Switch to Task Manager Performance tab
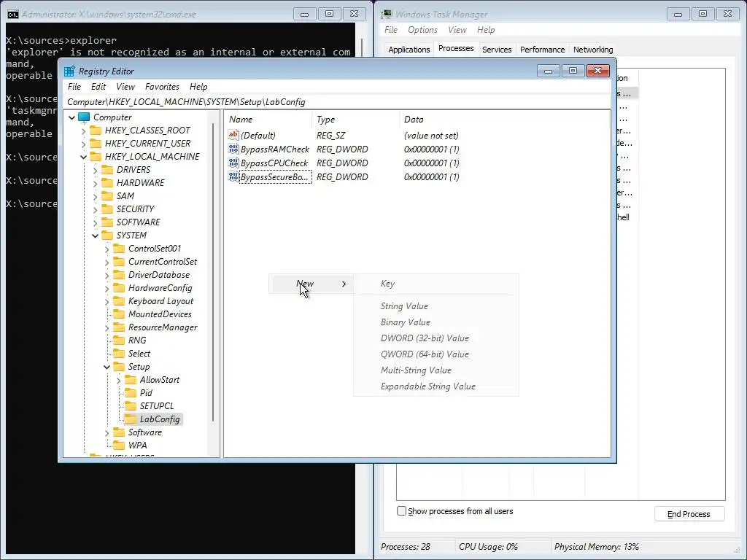The width and height of the screenshot is (747, 560). pyautogui.click(x=542, y=50)
